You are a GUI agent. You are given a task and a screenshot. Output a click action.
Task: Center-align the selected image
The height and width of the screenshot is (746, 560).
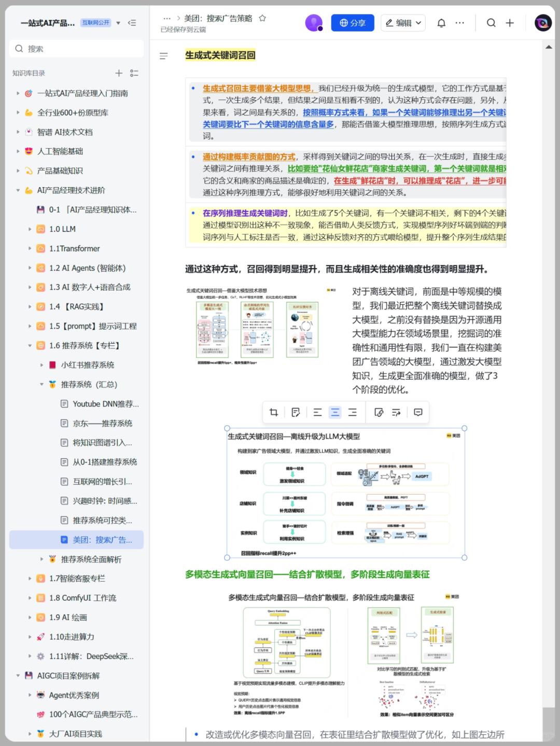tap(335, 412)
